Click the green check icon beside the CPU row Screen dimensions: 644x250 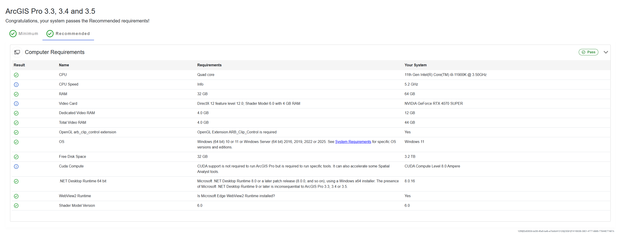click(x=16, y=75)
